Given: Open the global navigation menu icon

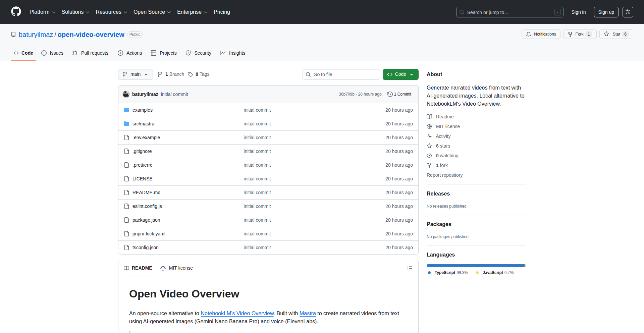Looking at the screenshot, I should [628, 12].
